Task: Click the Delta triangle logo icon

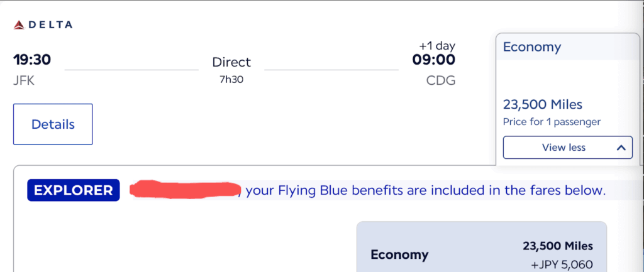Action: pos(19,24)
